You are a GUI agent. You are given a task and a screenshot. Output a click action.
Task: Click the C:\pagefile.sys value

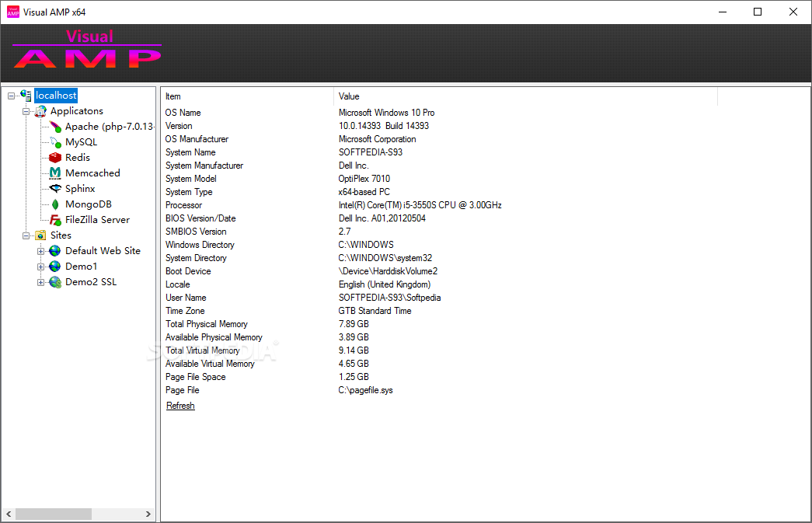click(366, 390)
